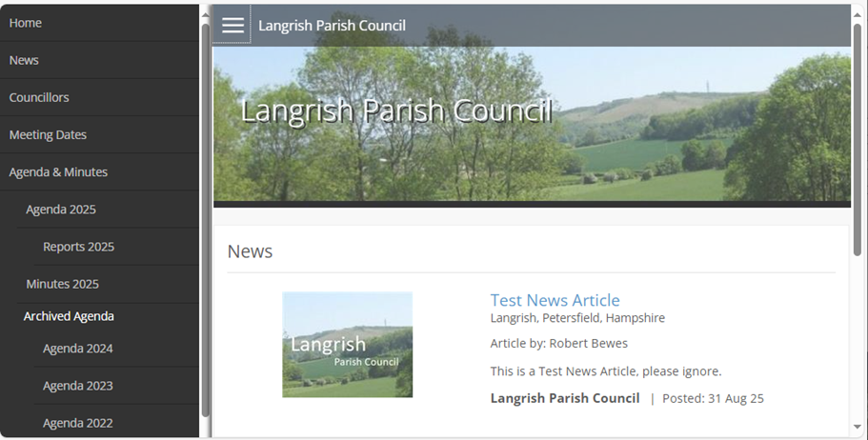868x440 pixels.
Task: Click the page scroll down arrow
Action: pos(858,428)
